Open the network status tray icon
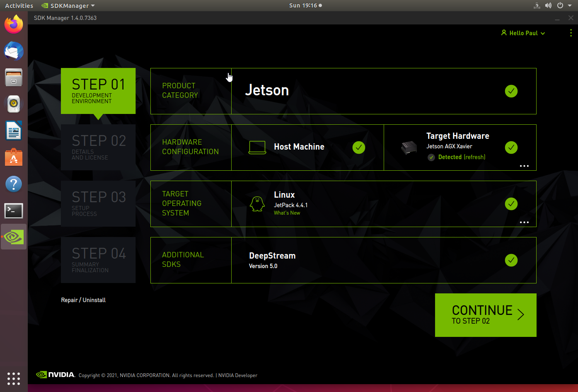This screenshot has height=392, width=578. point(537,5)
